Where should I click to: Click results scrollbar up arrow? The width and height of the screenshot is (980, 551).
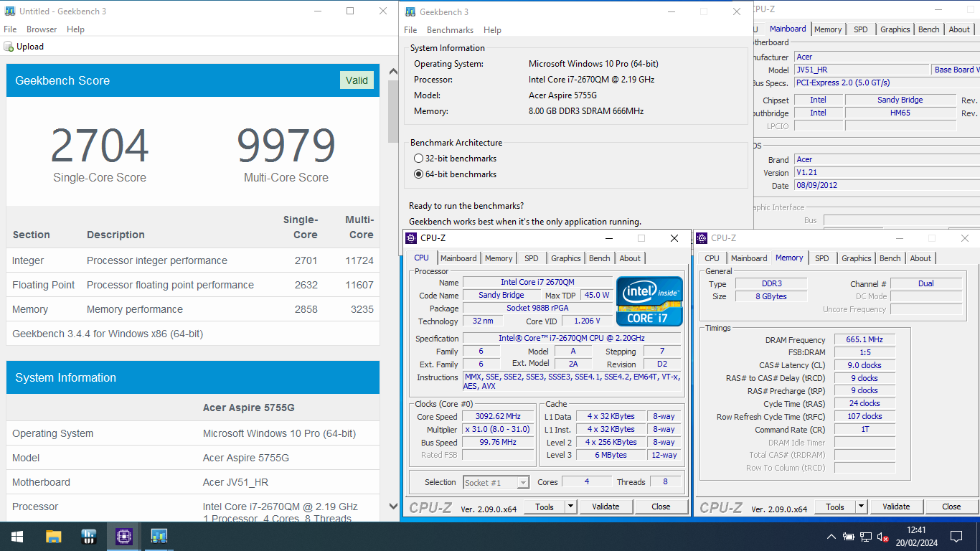(x=392, y=72)
